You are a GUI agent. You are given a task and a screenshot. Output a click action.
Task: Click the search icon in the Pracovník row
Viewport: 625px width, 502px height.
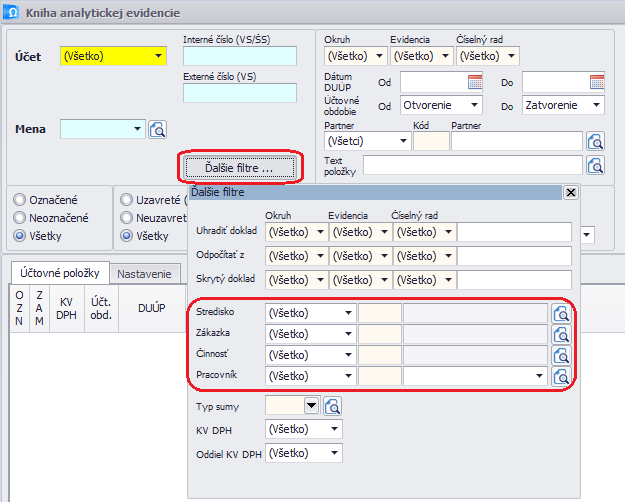(562, 377)
